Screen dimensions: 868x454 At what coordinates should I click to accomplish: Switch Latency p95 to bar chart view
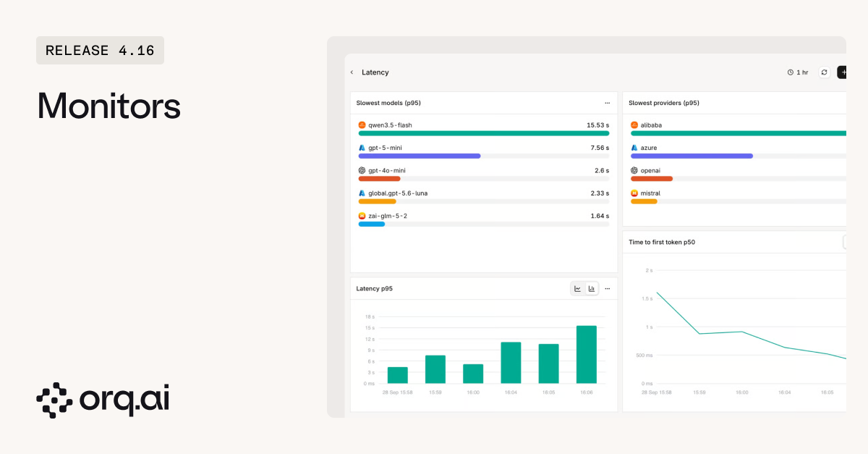[592, 289]
